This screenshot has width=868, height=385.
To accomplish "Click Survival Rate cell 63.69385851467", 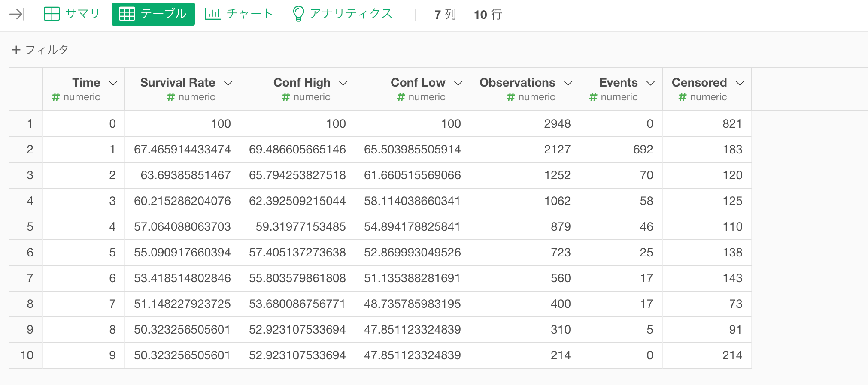I will tap(182, 175).
